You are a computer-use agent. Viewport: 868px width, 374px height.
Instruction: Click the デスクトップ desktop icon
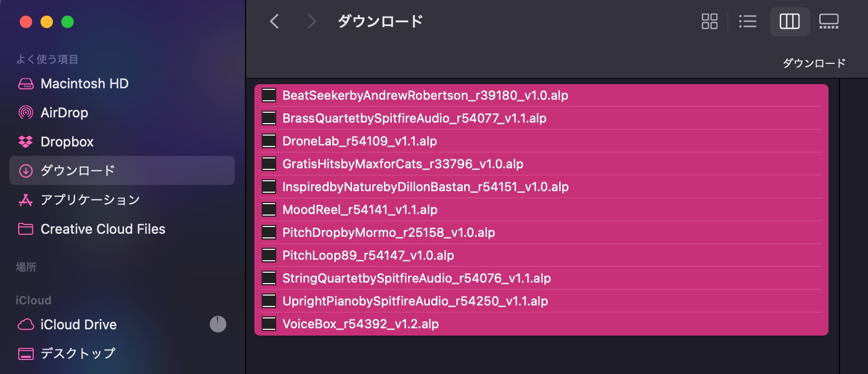[25, 354]
